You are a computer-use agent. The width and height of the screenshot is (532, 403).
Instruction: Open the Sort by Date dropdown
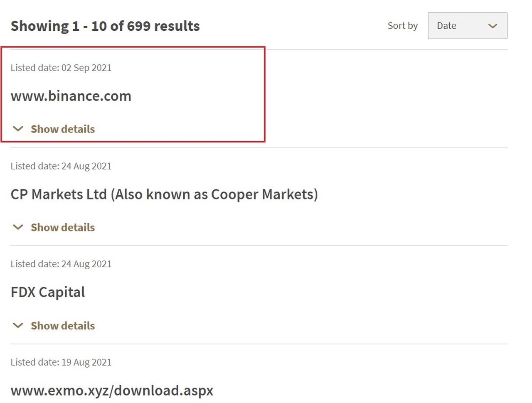pos(467,26)
